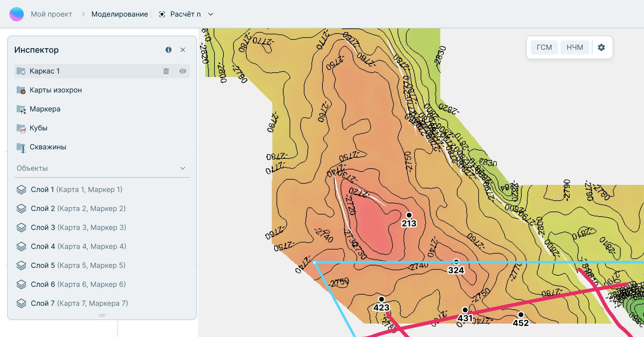Click the target icon beside Расчёт n
The height and width of the screenshot is (337, 644).
point(162,14)
